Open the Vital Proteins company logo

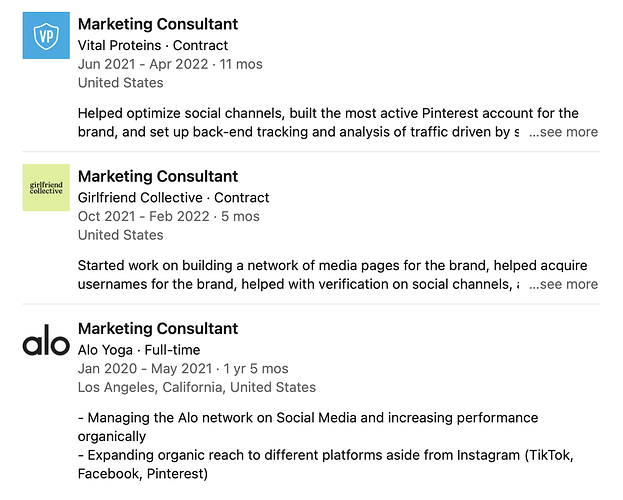coord(46,35)
